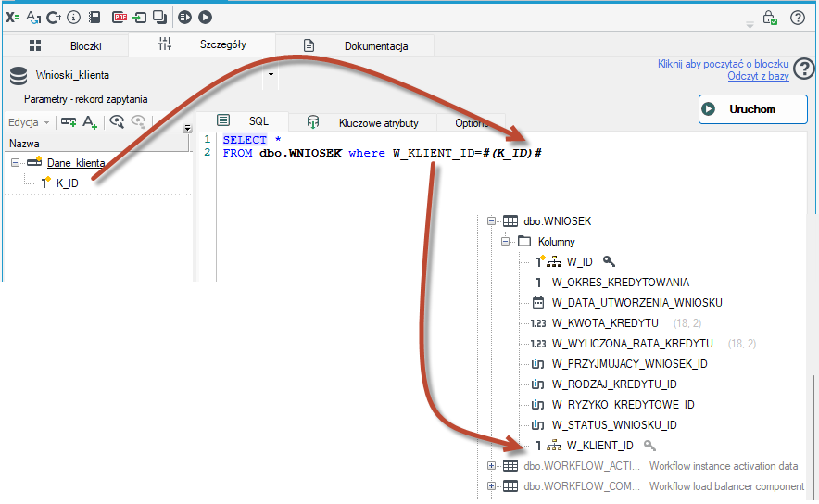Collapse the Dane_klienta tree node
This screenshot has height=504, width=819.
click(15, 163)
